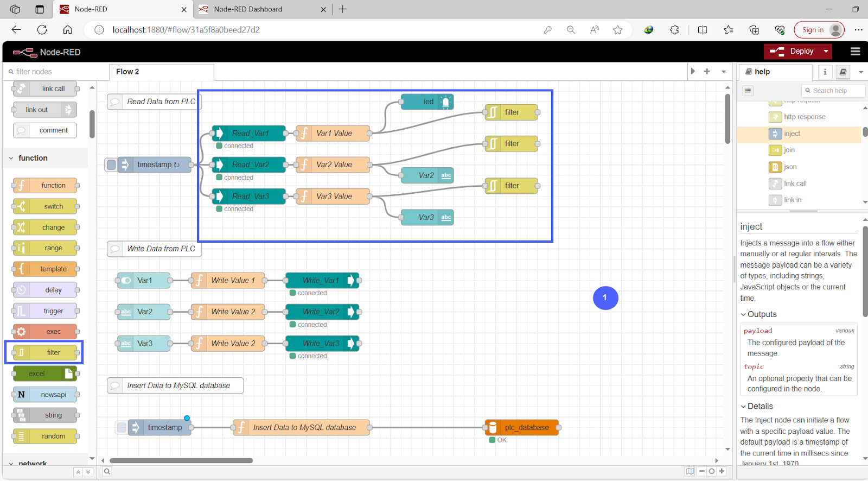
Task: Select the range palette node
Action: (x=45, y=248)
